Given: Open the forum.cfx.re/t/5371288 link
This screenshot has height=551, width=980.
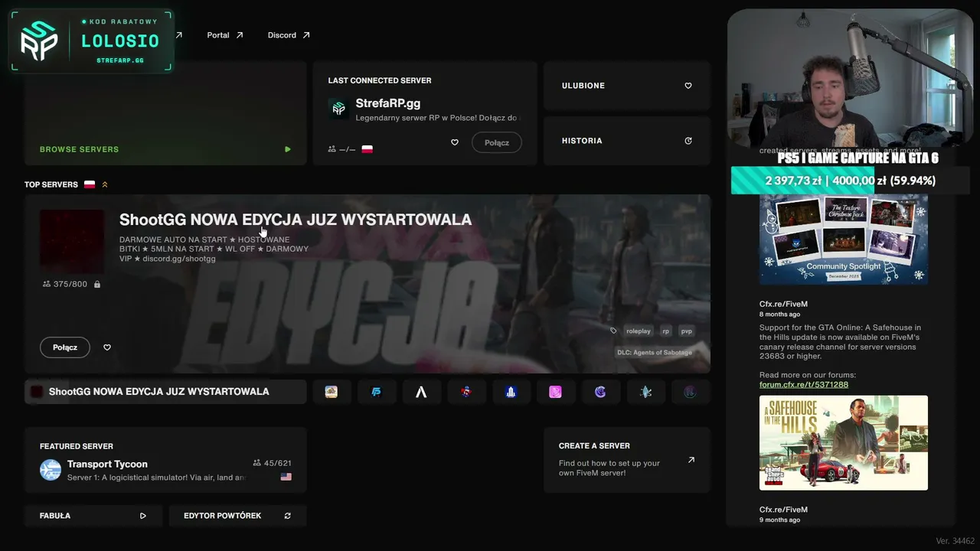Looking at the screenshot, I should point(804,384).
